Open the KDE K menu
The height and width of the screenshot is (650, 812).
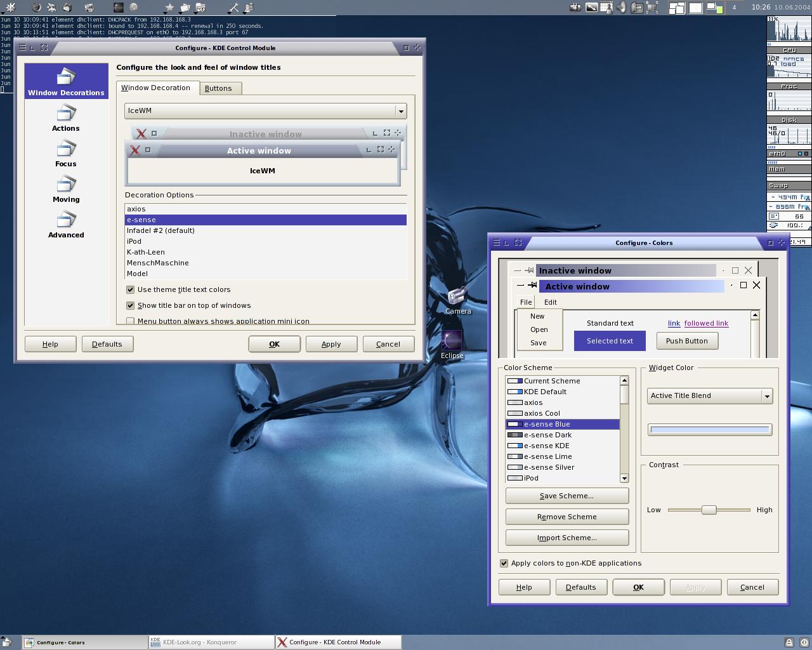pos(10,8)
